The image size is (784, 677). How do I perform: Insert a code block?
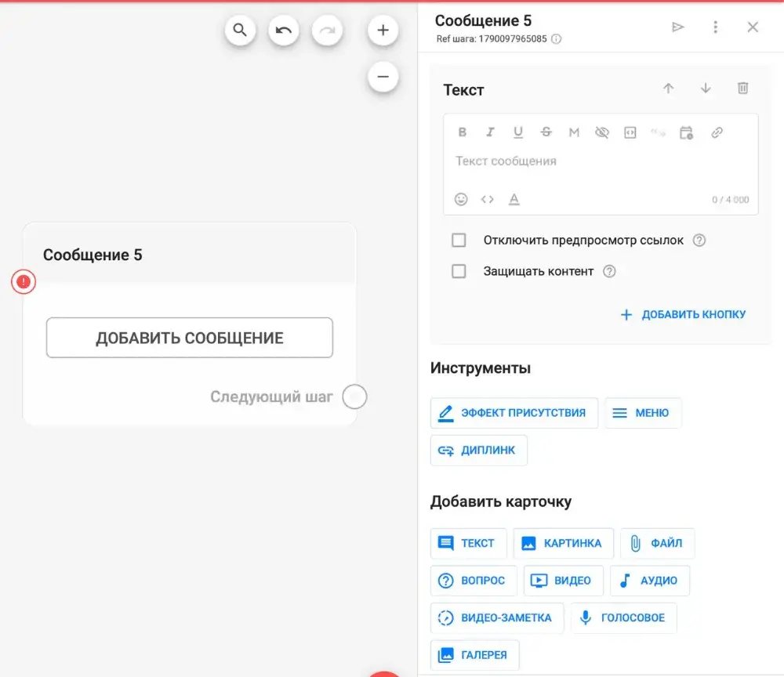coord(630,132)
